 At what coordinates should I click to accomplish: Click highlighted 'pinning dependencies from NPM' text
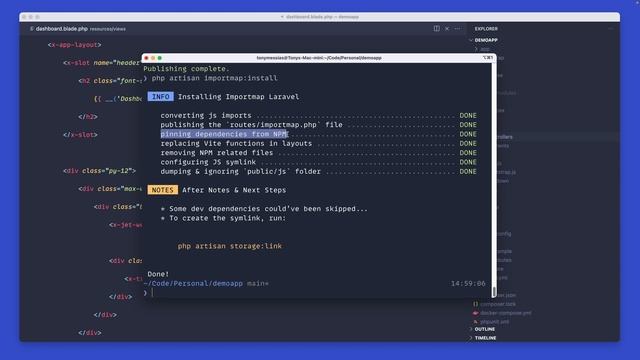click(224, 134)
